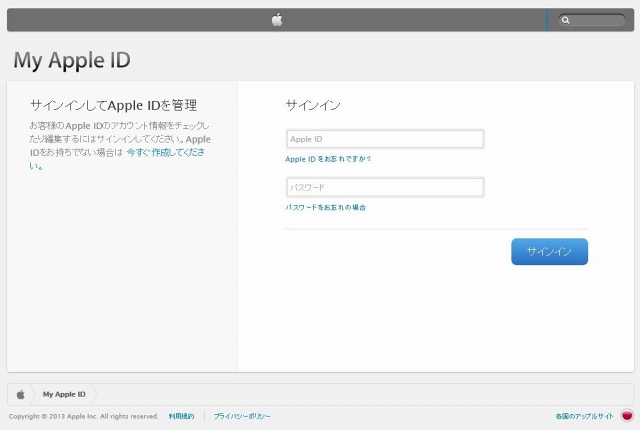This screenshot has height=430, width=640.
Task: Click the Japan flag icon in footer
Action: coord(627,416)
